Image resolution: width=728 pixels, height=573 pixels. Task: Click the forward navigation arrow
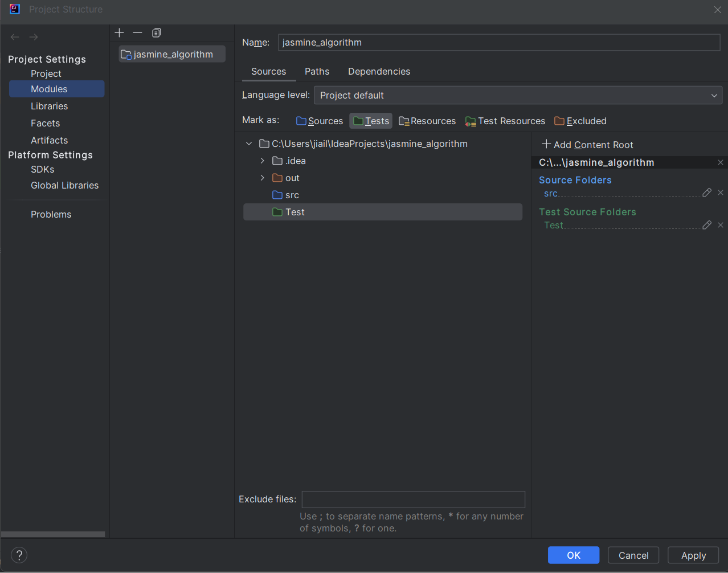point(34,37)
